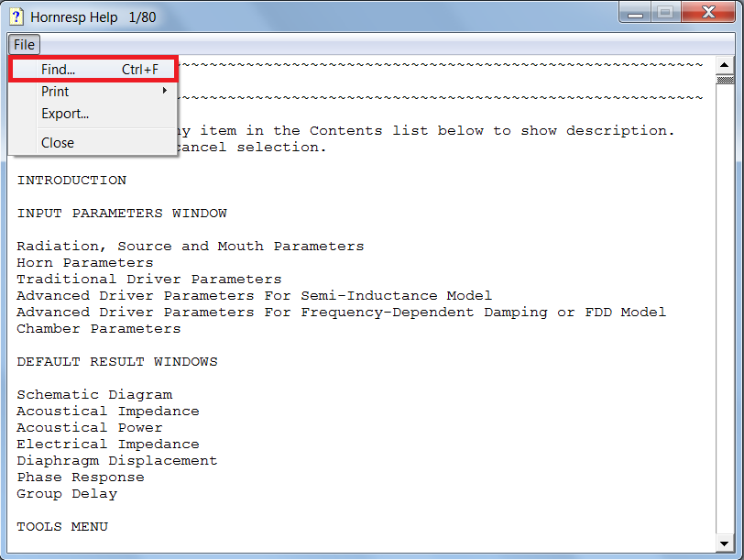Open Radiation, Source and Mouth Parameters
744x560 pixels.
tap(191, 247)
